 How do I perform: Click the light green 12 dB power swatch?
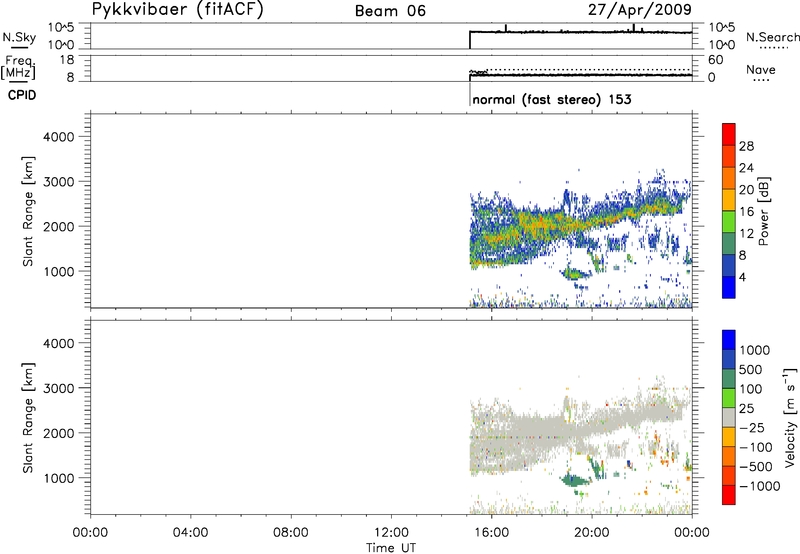(x=729, y=222)
